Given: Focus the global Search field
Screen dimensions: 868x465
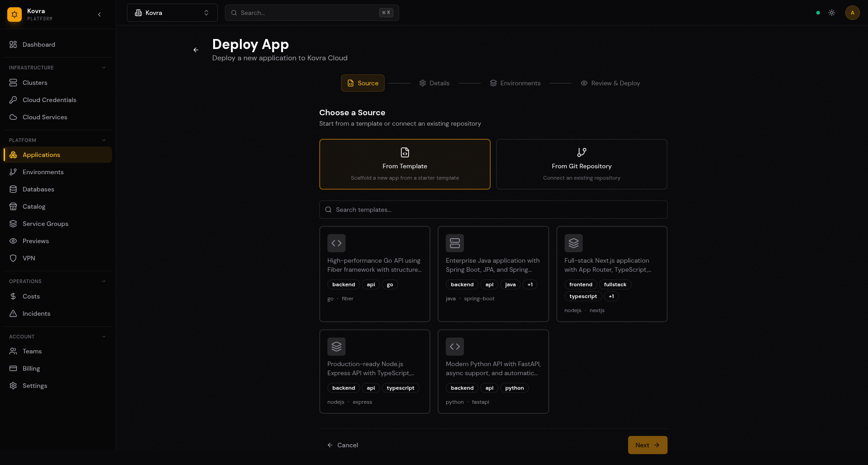Looking at the screenshot, I should pos(312,13).
